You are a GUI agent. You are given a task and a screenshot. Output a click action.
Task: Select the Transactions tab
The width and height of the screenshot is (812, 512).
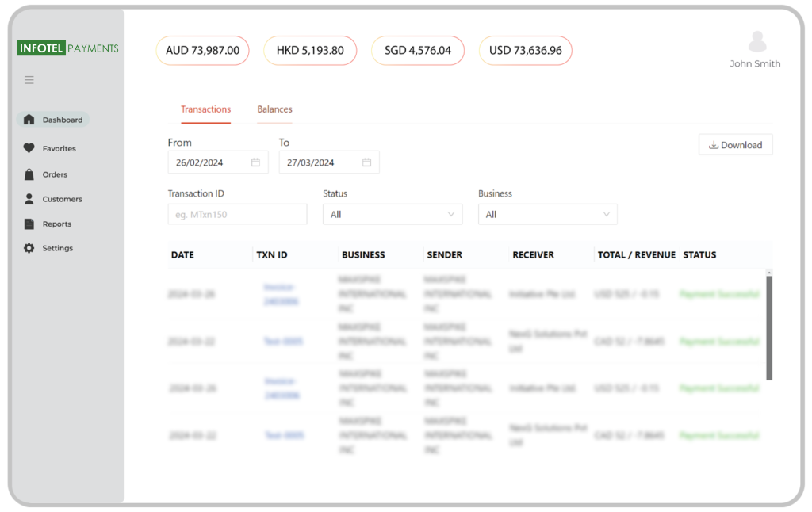tap(205, 109)
